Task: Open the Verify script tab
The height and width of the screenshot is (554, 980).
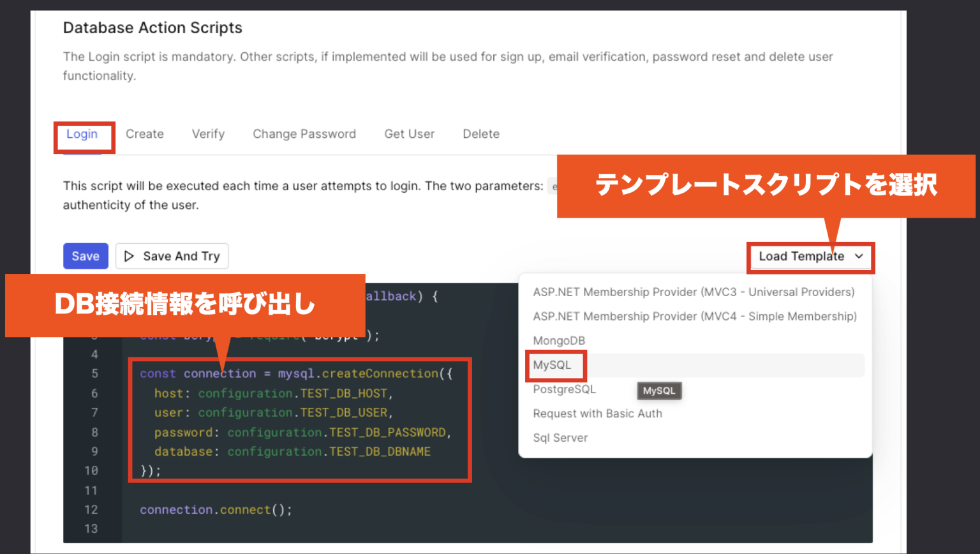Action: (x=208, y=133)
